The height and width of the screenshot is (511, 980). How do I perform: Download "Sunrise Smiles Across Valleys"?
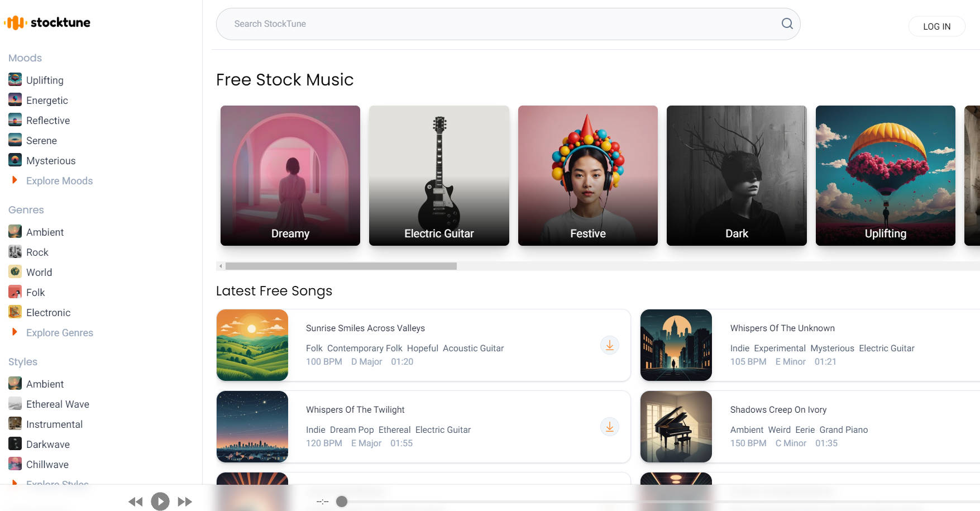pyautogui.click(x=609, y=345)
